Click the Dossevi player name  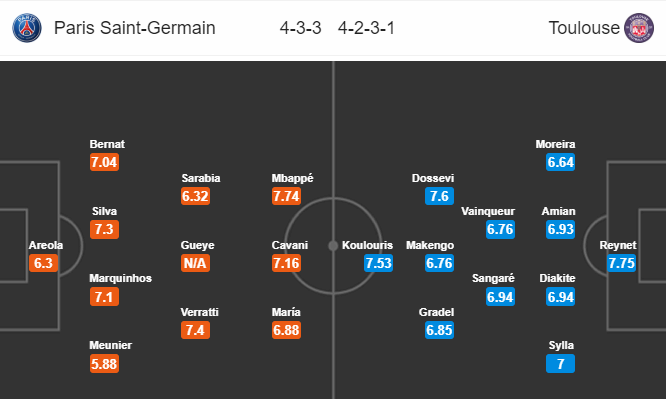pos(433,178)
